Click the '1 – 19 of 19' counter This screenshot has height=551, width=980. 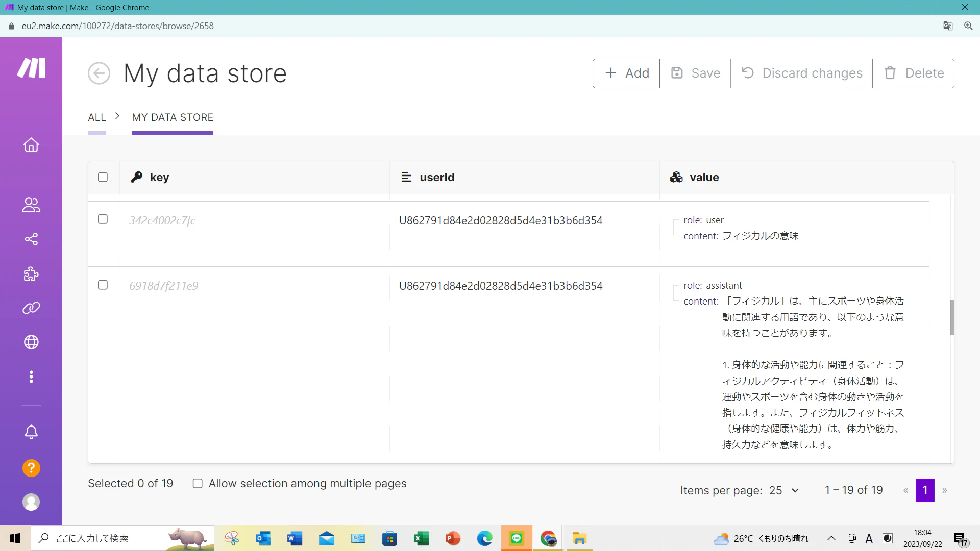pyautogui.click(x=853, y=490)
